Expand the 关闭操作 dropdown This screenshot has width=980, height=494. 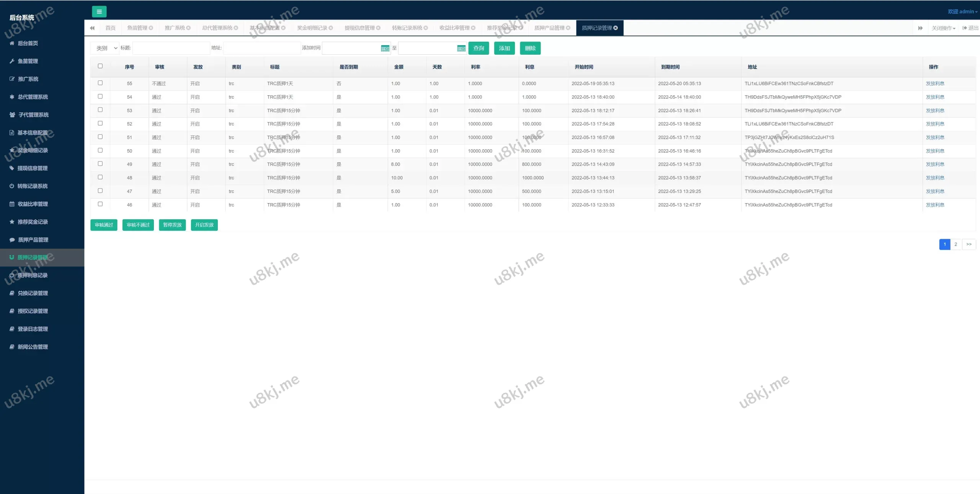click(943, 28)
